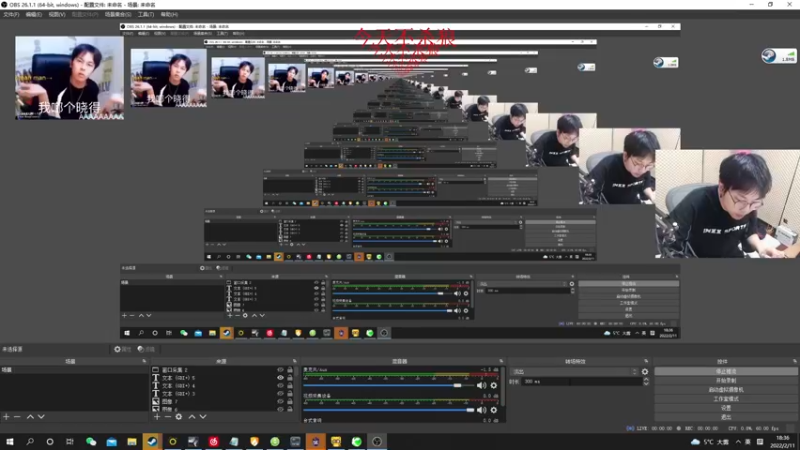Viewport: 800px width, 450px height.
Task: Click the webcam preview in the top-left corner
Action: (x=69, y=78)
